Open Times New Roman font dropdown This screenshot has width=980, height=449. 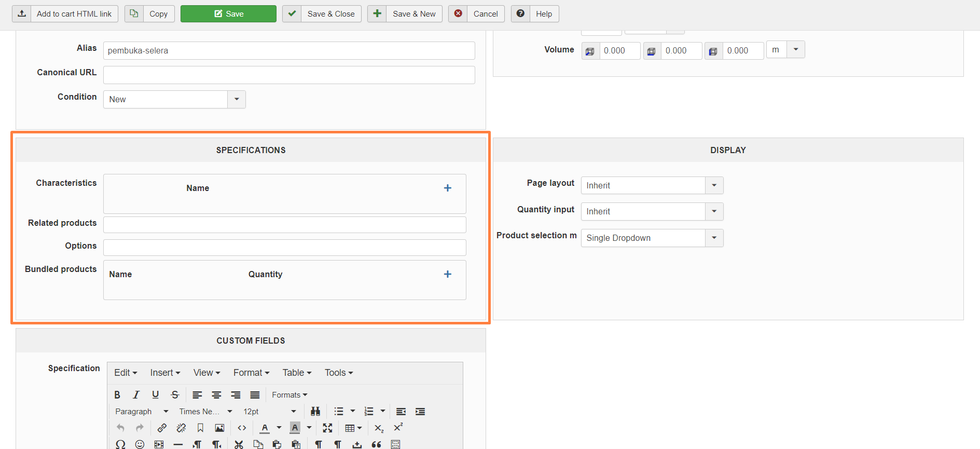coord(205,412)
